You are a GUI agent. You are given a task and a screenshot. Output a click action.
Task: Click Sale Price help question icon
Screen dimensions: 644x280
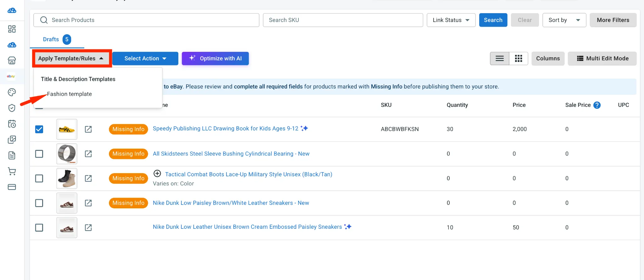click(x=597, y=105)
